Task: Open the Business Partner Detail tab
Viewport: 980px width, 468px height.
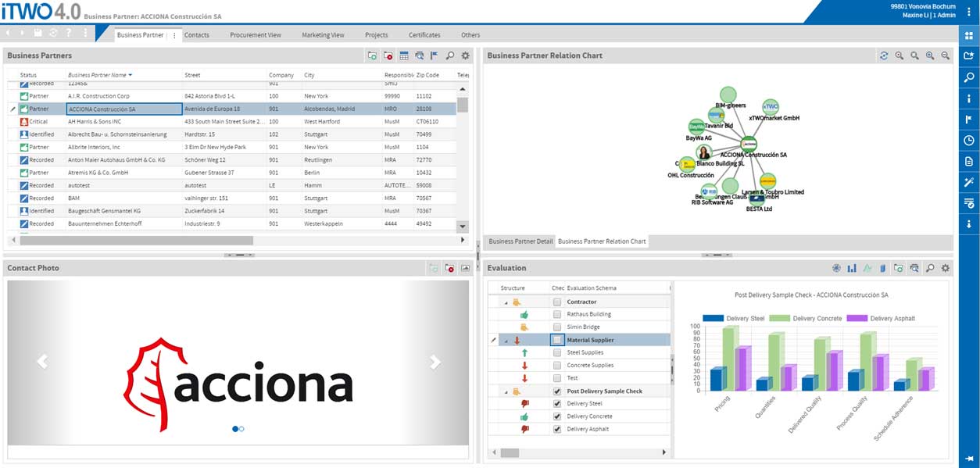Action: click(x=520, y=241)
